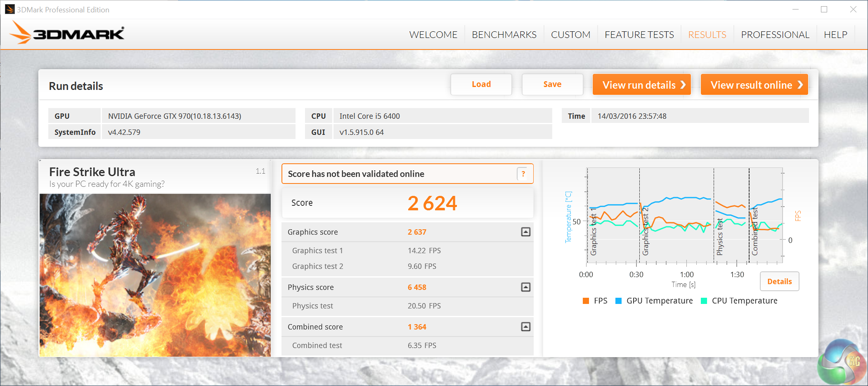Collapse the Graphics score section

525,232
